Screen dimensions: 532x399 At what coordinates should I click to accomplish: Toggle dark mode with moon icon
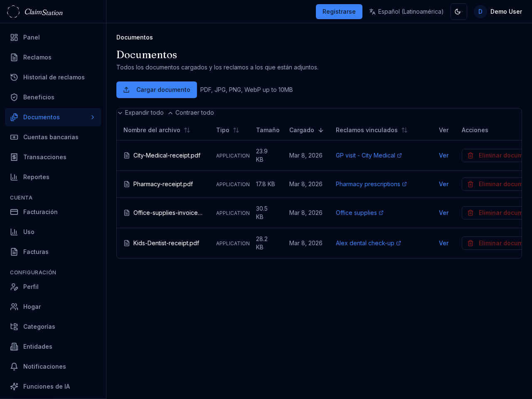(458, 12)
